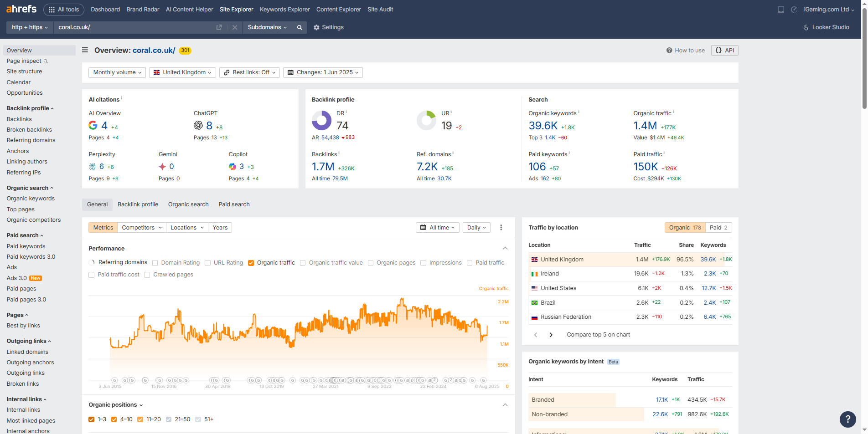Open the Subdomains mode dropdown

[267, 27]
